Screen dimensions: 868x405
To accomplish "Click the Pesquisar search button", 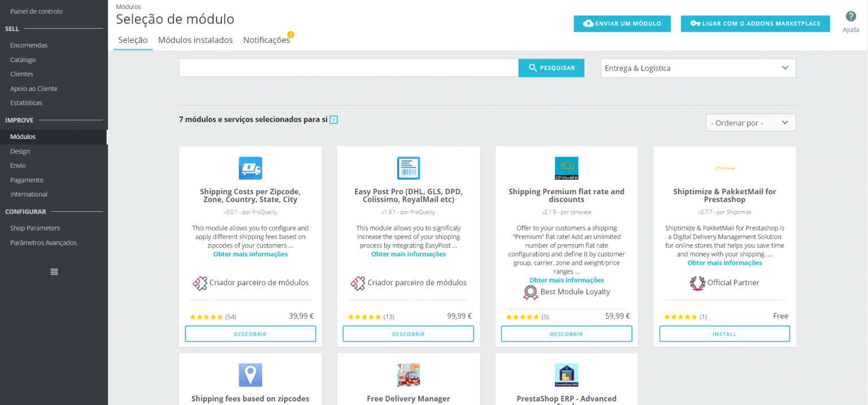I will pyautogui.click(x=552, y=68).
